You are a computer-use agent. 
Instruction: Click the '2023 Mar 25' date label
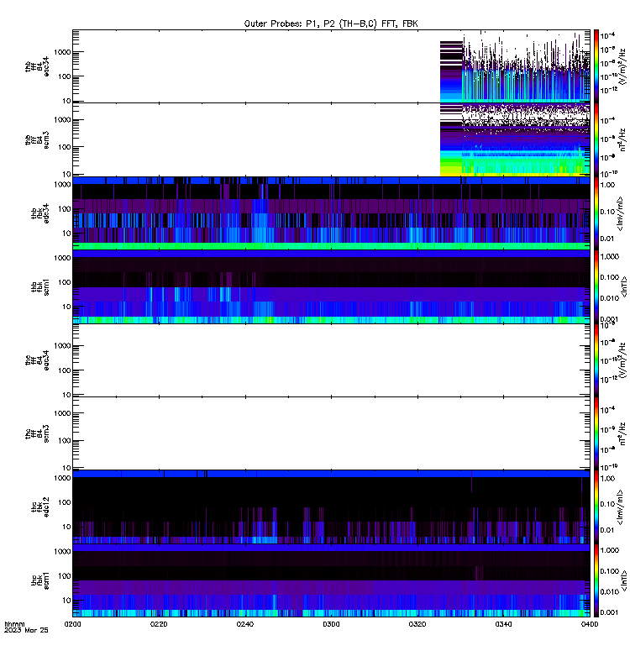pyautogui.click(x=26, y=630)
